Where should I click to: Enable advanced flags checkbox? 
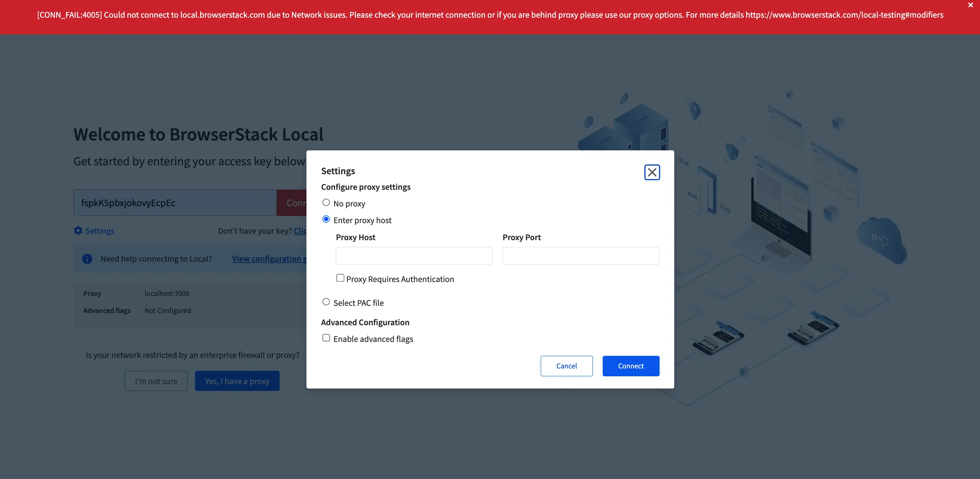point(326,338)
